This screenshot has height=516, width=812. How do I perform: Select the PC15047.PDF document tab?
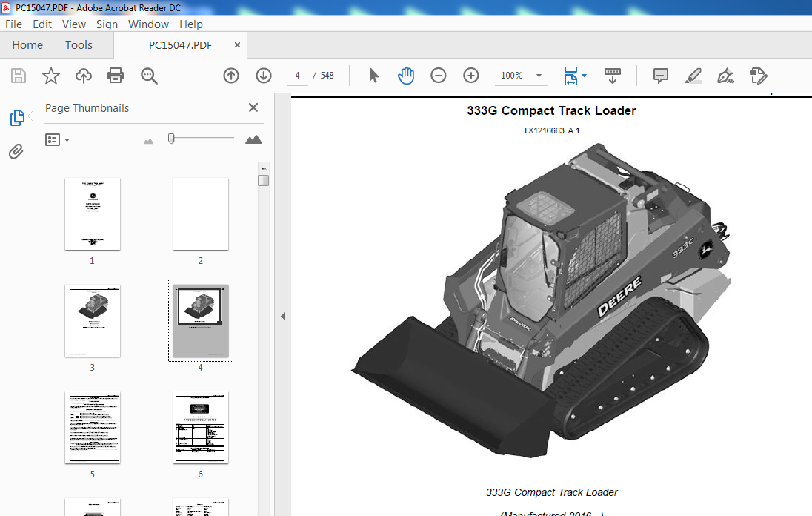180,45
